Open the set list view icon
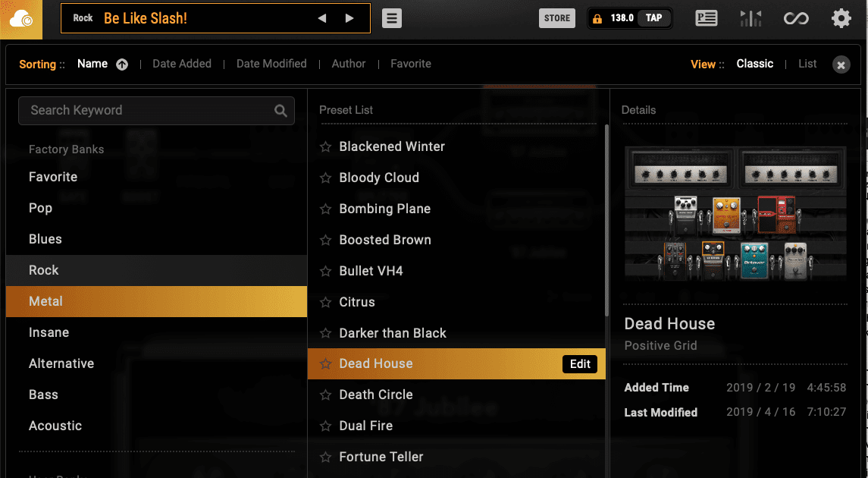Image resolution: width=868 pixels, height=478 pixels. pyautogui.click(x=707, y=18)
